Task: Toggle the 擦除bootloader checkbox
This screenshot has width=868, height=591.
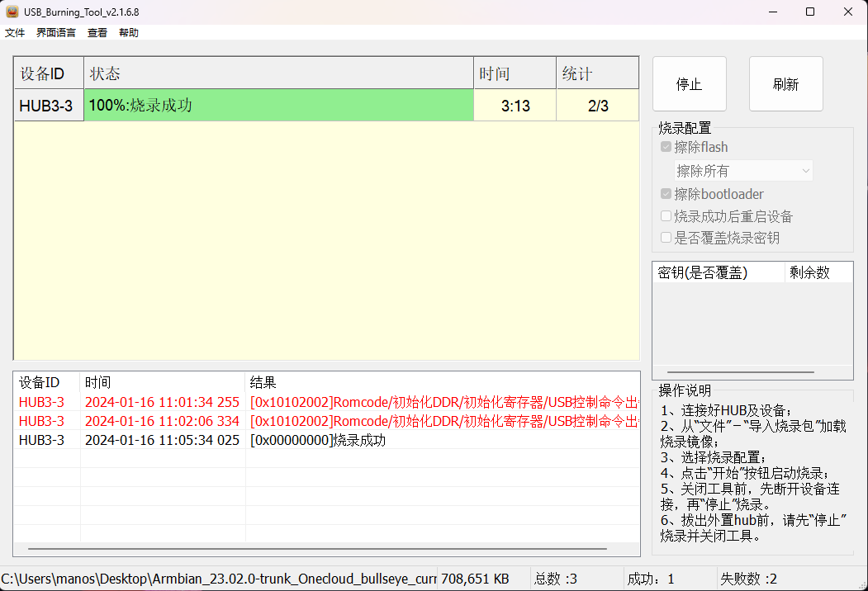Action: tap(666, 194)
